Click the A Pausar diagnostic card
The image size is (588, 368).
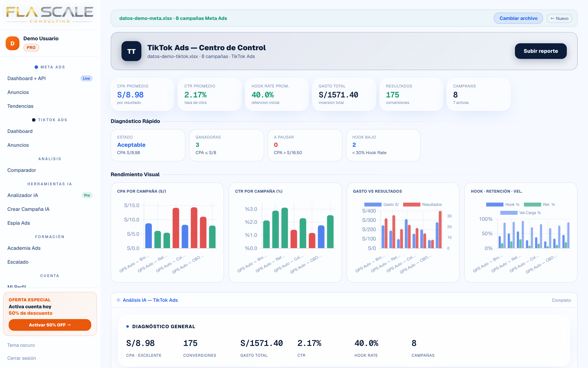pos(305,145)
